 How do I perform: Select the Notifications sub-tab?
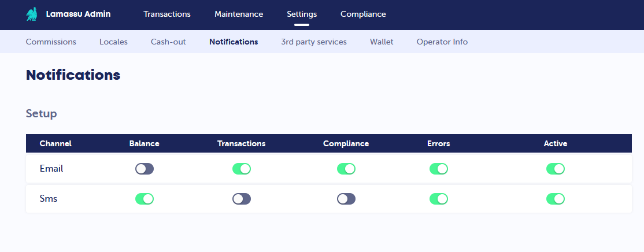coord(234,42)
